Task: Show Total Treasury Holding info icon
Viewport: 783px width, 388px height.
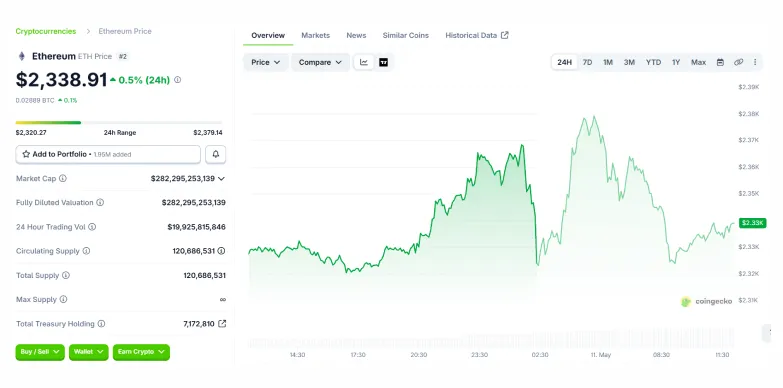Action: point(101,324)
